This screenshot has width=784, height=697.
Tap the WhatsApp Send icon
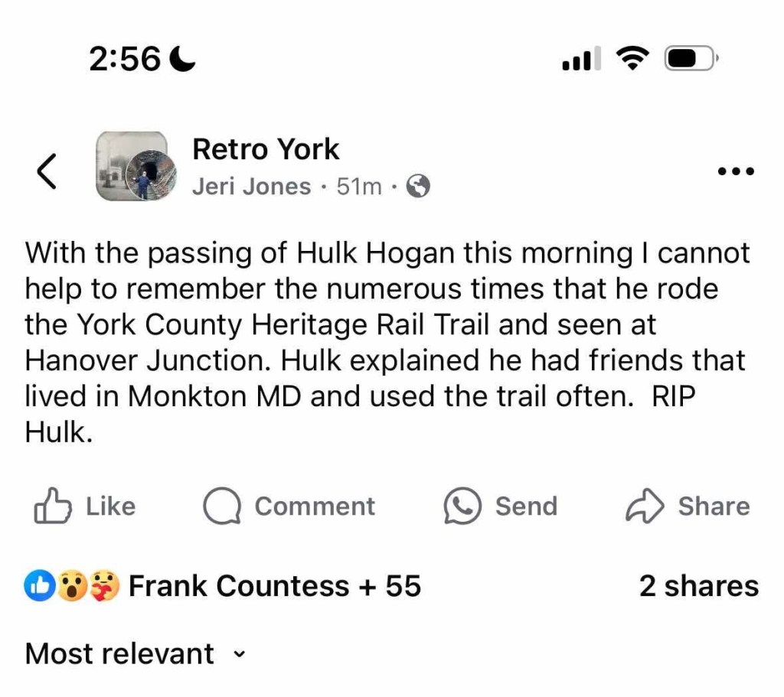pos(462,506)
